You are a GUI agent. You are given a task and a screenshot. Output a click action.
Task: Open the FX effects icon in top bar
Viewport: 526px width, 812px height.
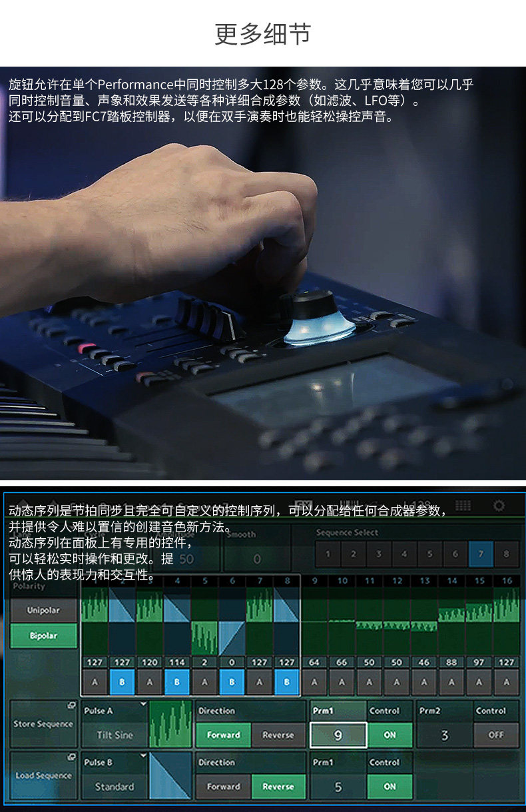coord(304,505)
